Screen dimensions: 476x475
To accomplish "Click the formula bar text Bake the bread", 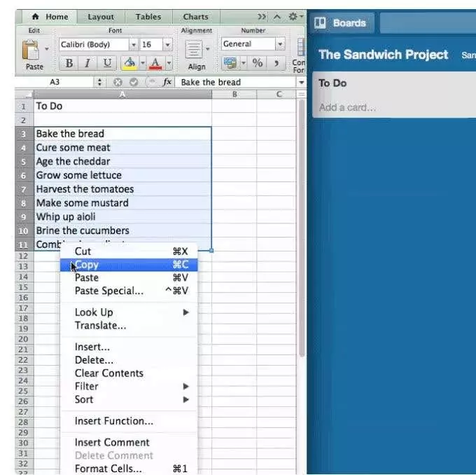I will click(x=211, y=82).
